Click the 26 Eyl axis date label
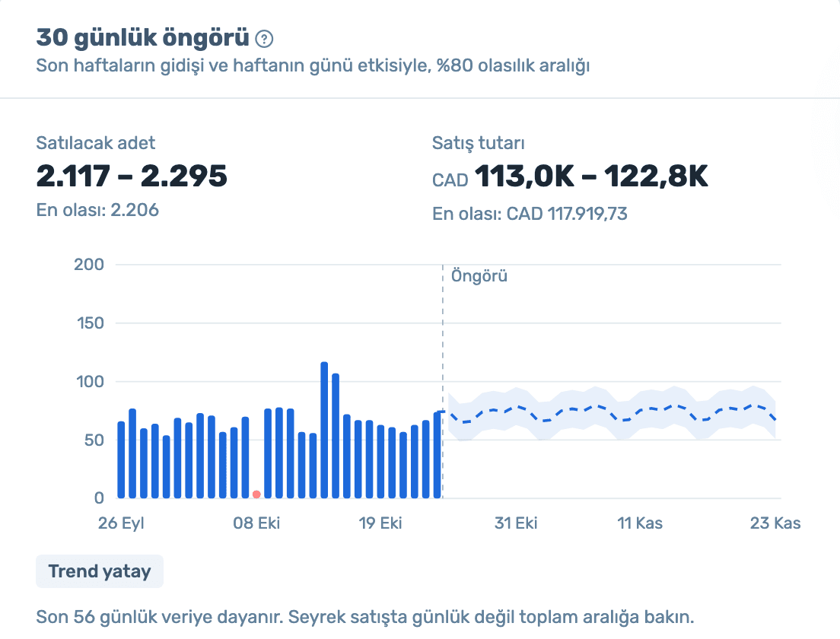The image size is (840, 639). click(121, 523)
